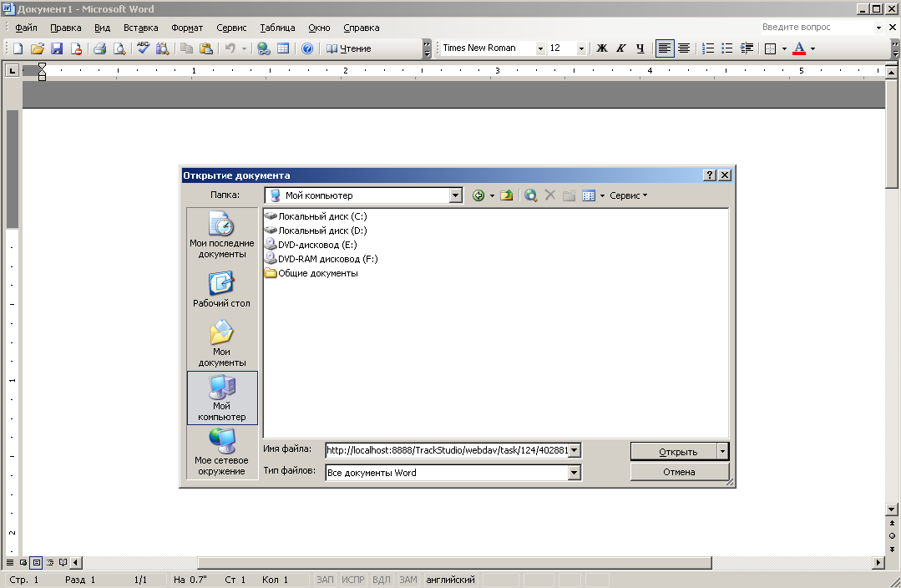The width and height of the screenshot is (901, 588).
Task: Open Мое сетевое окружение location
Action: click(x=221, y=451)
